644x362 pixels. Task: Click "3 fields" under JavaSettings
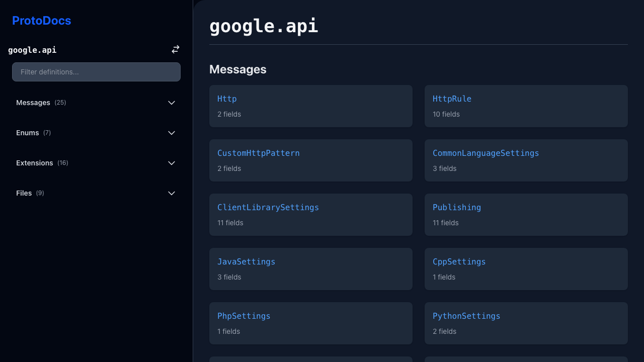(229, 277)
